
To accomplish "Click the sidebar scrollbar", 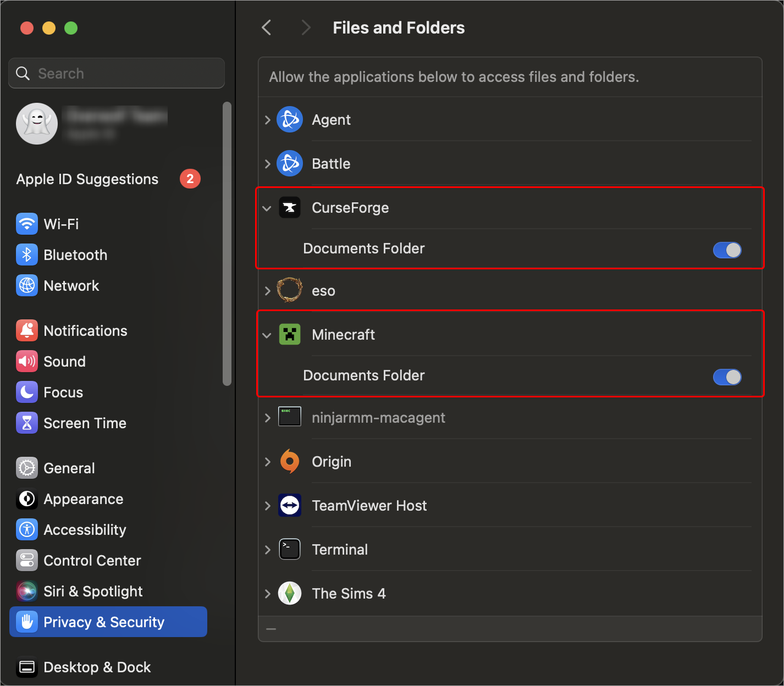I will coord(227,244).
